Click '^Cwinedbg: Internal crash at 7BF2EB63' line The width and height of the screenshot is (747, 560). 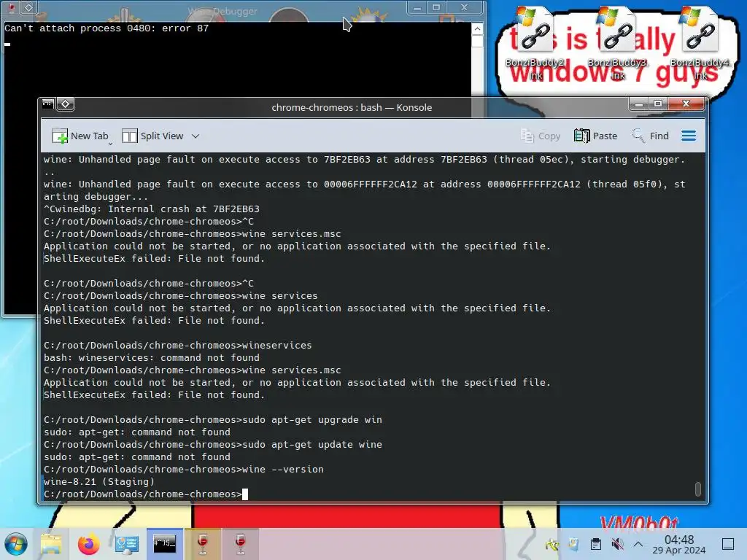(x=152, y=209)
